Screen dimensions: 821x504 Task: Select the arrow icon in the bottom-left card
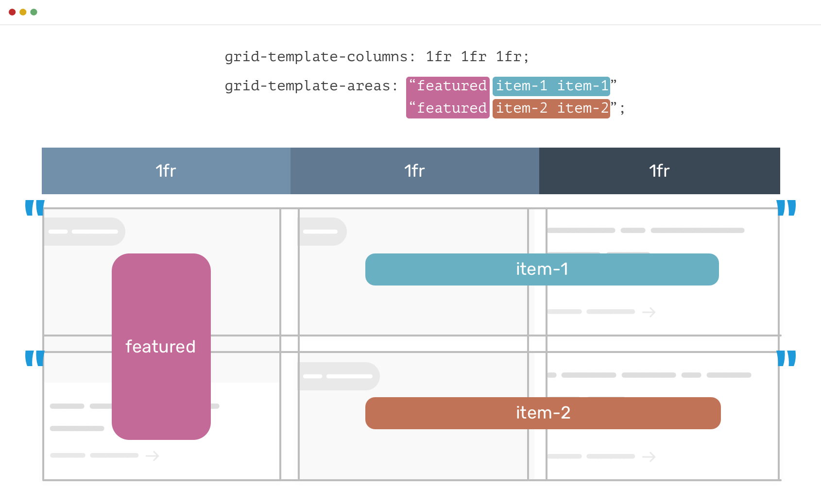[153, 456]
